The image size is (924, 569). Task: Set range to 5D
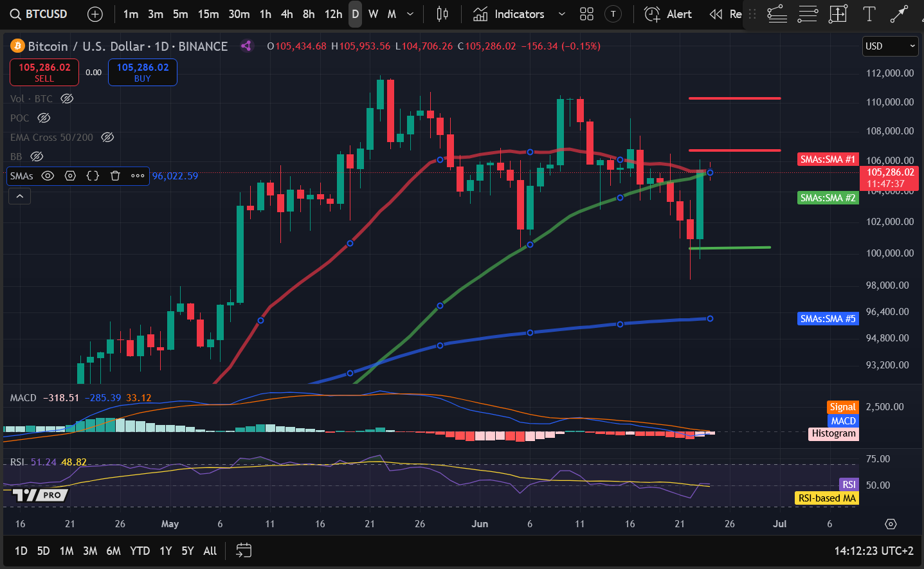pyautogui.click(x=43, y=551)
